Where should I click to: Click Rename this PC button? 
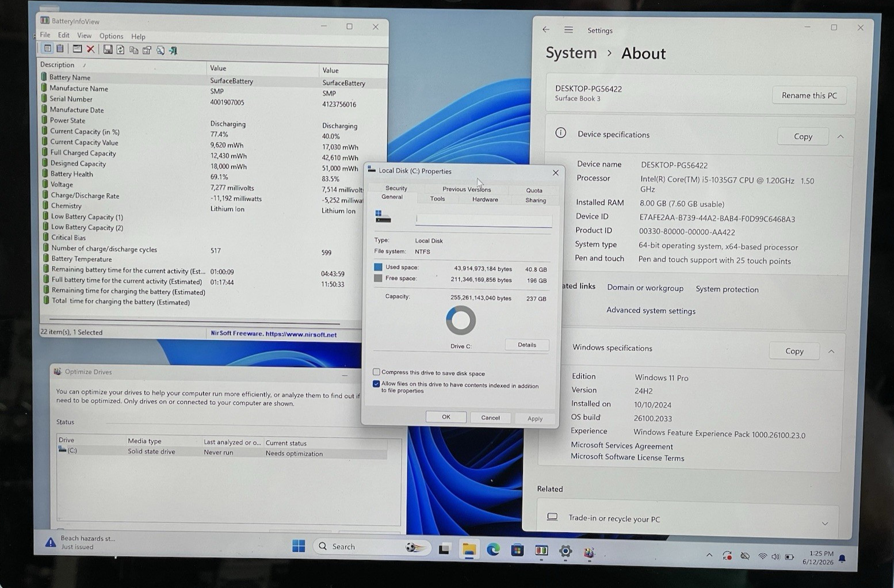click(809, 96)
